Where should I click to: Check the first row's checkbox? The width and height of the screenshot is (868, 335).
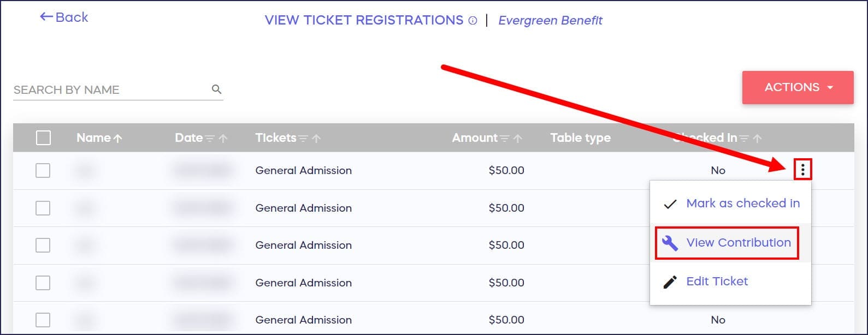[43, 171]
